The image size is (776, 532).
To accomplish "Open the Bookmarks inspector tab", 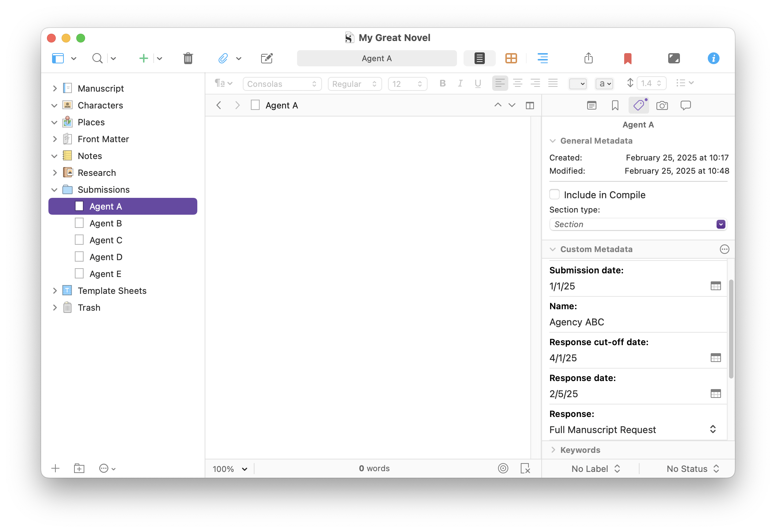I will 615,106.
